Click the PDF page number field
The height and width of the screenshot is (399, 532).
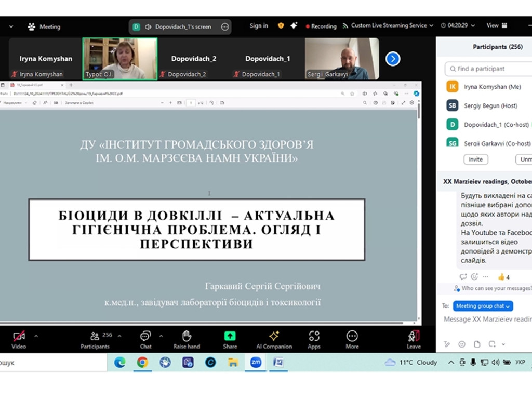tap(191, 103)
